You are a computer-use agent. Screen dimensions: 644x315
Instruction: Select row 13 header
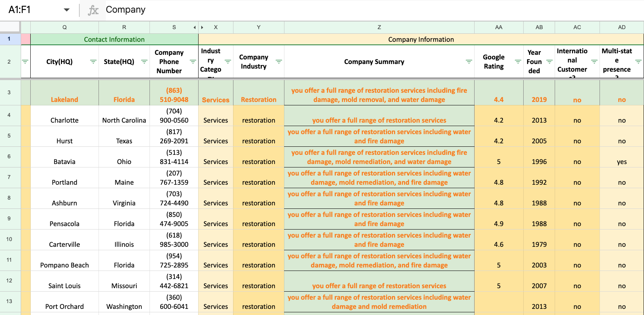pyautogui.click(x=10, y=302)
